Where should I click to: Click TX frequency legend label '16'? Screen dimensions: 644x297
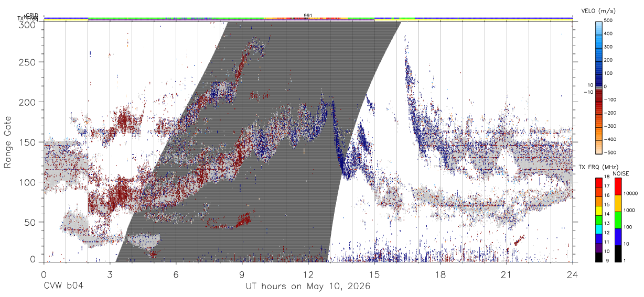[606, 195]
